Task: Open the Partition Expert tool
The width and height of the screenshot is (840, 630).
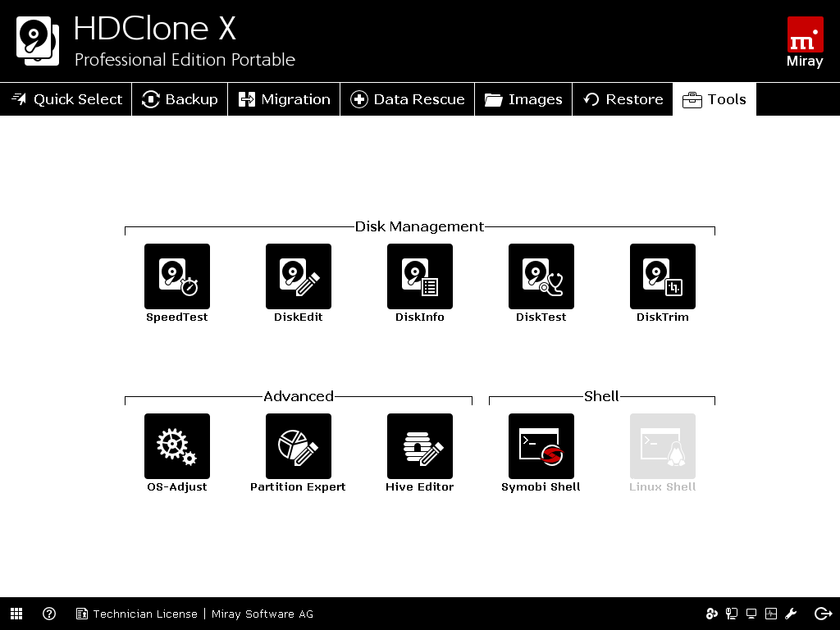Action: [x=299, y=446]
